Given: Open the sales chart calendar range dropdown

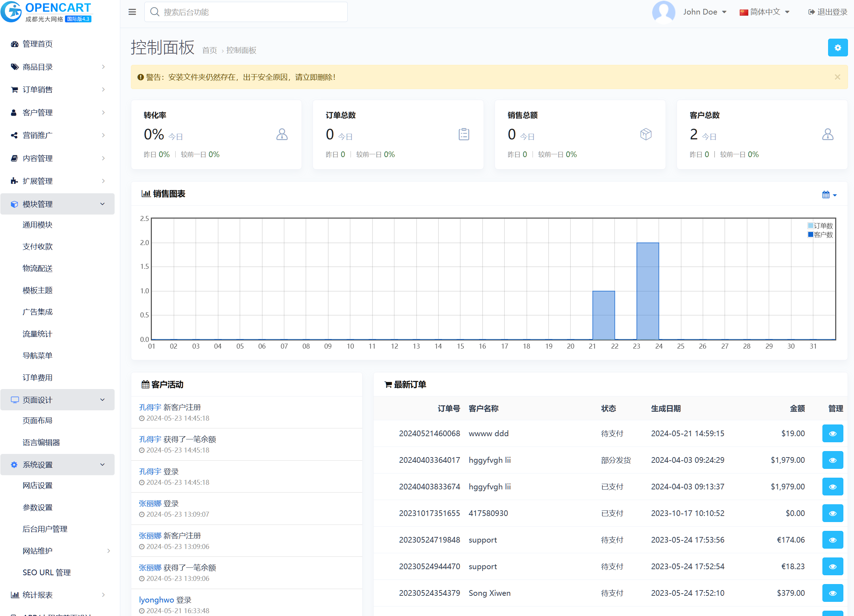Looking at the screenshot, I should (829, 195).
